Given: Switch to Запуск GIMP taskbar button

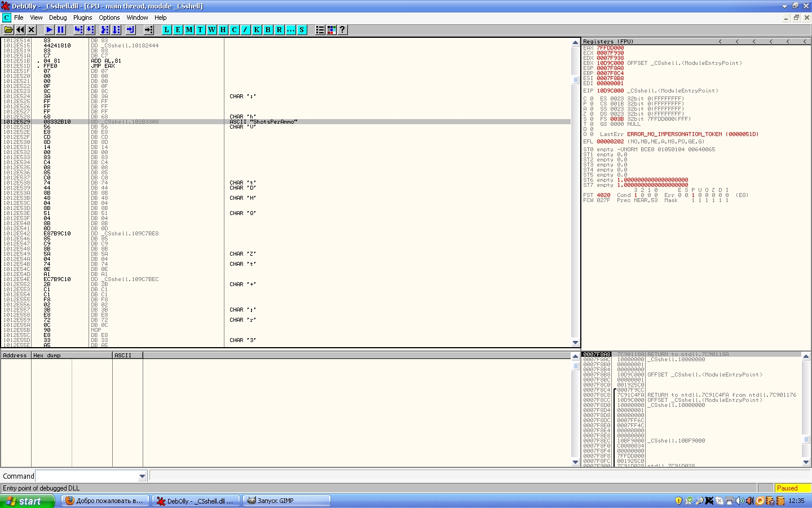Looking at the screenshot, I should click(x=287, y=501).
